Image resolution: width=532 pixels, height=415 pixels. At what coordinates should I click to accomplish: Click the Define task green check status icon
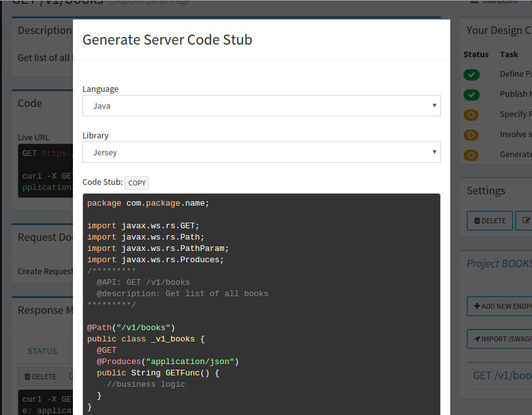point(471,75)
